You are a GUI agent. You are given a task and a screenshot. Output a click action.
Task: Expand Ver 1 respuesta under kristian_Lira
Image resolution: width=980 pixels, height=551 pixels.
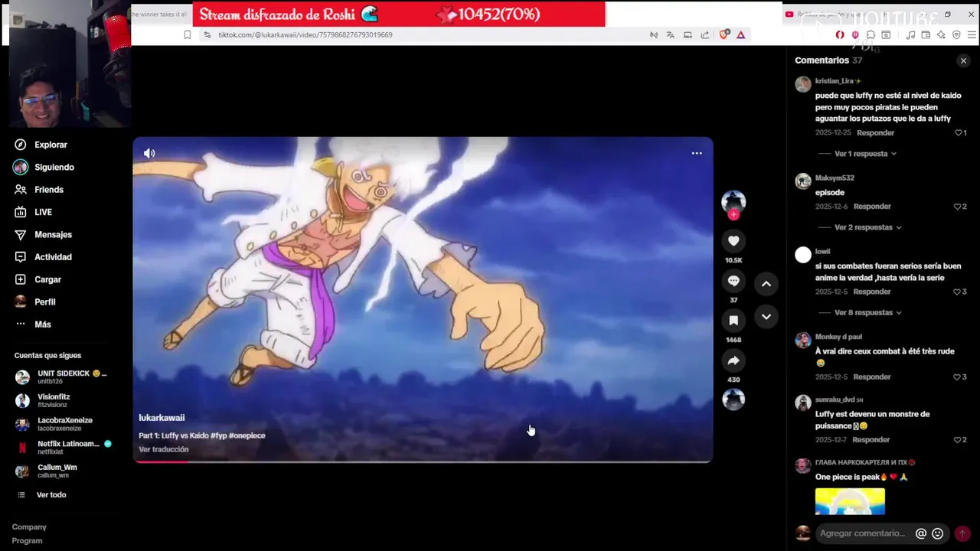(865, 154)
